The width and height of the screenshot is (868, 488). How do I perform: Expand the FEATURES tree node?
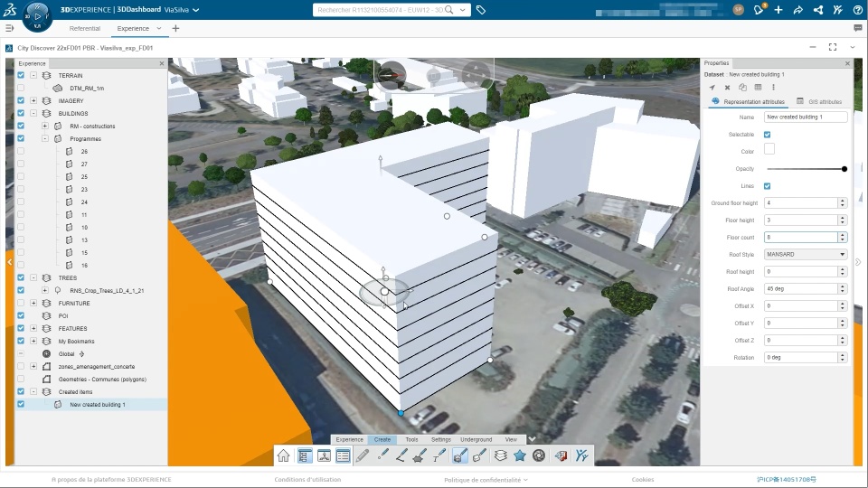tap(33, 329)
